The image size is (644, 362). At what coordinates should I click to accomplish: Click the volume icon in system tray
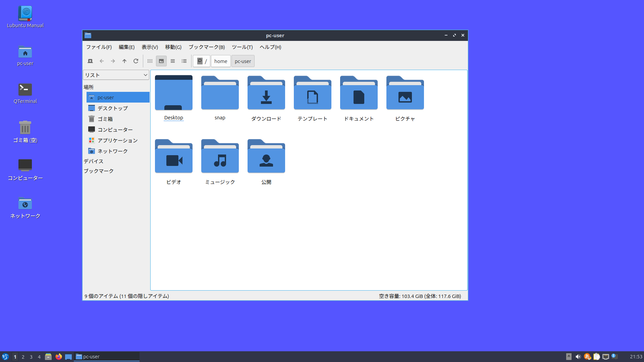pyautogui.click(x=578, y=357)
